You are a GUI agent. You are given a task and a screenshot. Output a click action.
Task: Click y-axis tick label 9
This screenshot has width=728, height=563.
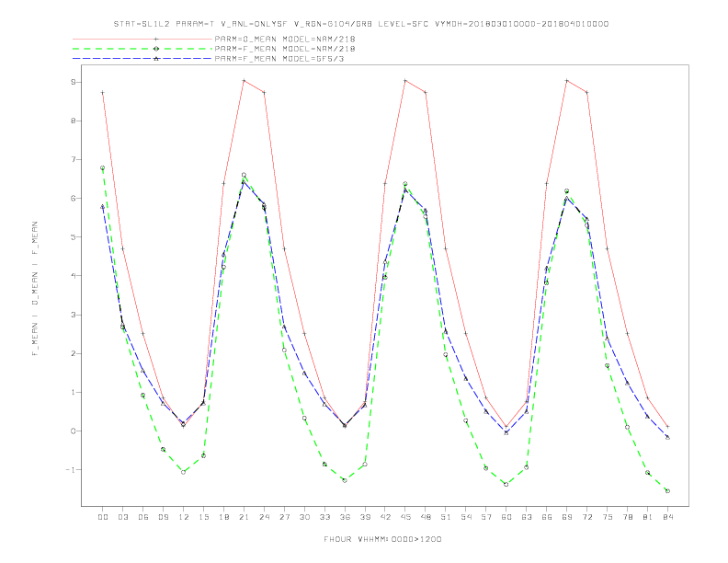[x=73, y=82]
